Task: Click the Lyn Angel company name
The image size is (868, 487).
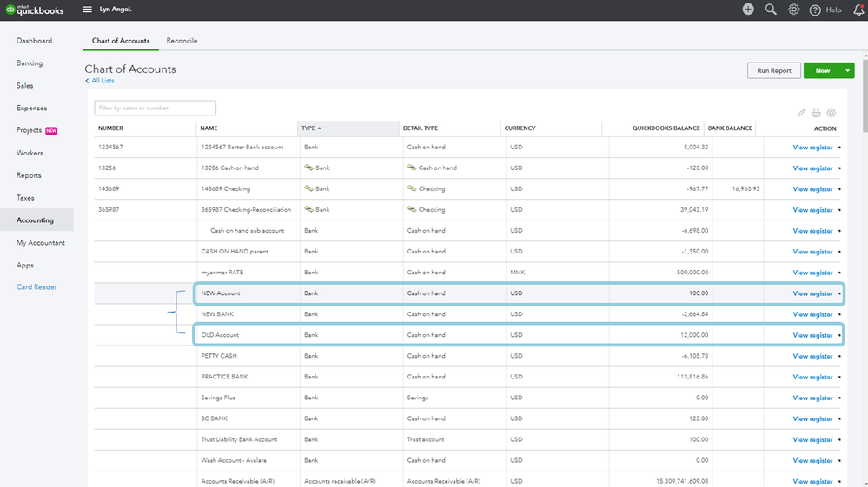Action: click(116, 10)
